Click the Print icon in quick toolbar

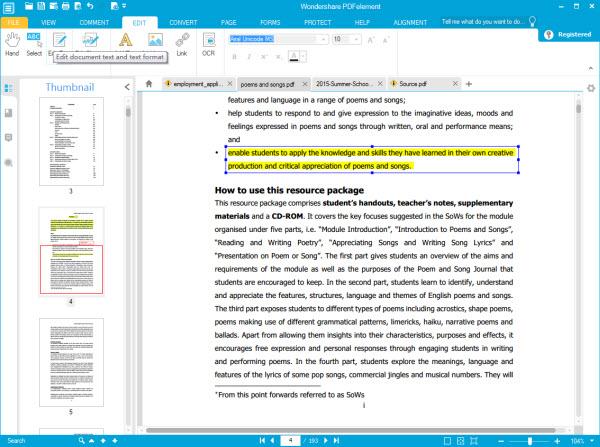66,6
